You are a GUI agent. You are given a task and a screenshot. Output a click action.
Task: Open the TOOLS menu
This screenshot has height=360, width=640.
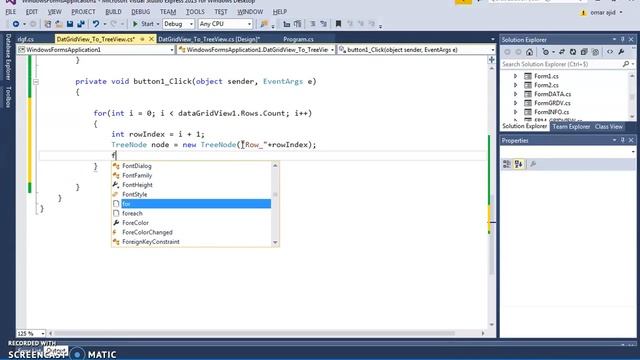(x=195, y=12)
